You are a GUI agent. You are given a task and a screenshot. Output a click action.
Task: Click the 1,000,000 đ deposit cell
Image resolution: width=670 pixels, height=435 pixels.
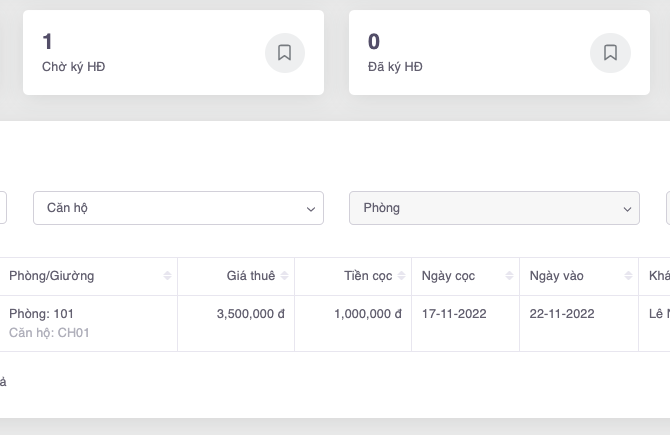point(367,314)
